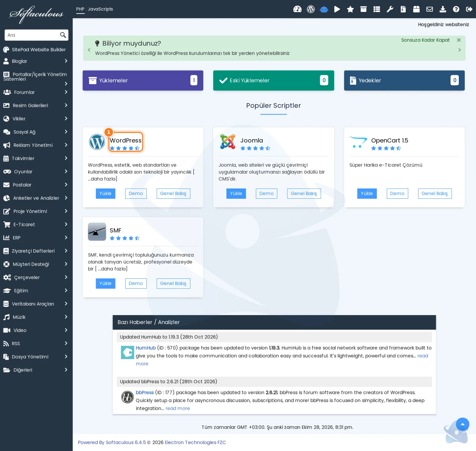Click the logout icon in top toolbar

[x=469, y=9]
